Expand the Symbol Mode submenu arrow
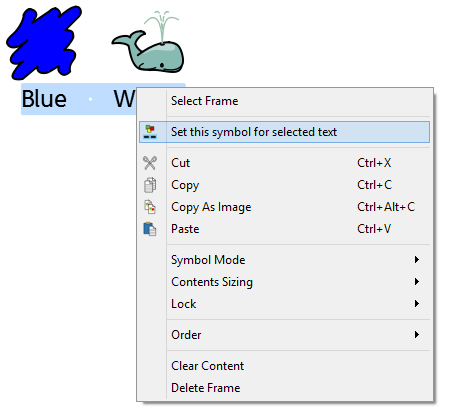This screenshot has height=420, width=453. tap(417, 260)
